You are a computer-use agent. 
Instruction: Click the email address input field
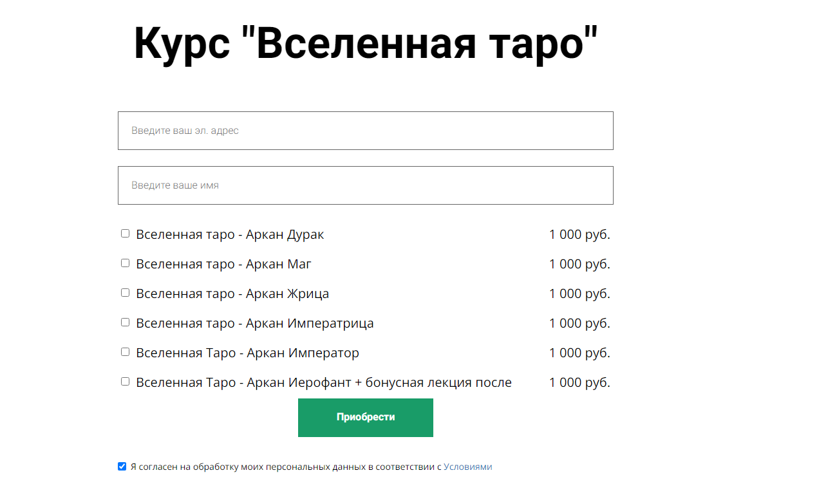[x=365, y=130]
